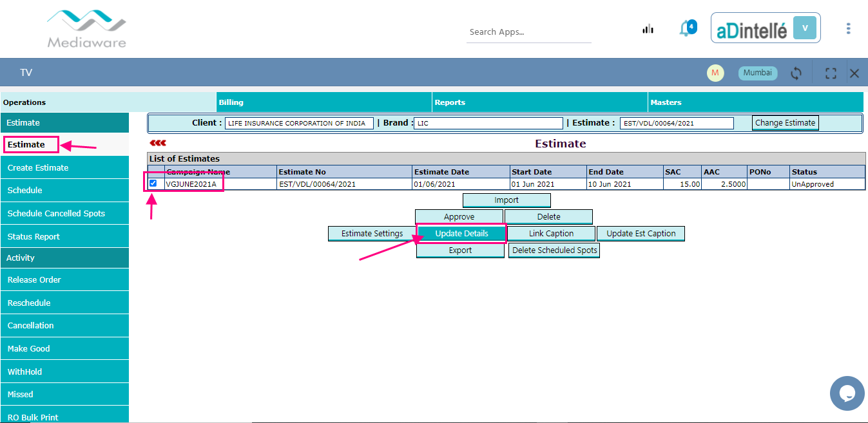The width and height of the screenshot is (868, 423).
Task: Open RO Bulk Print in sidebar
Action: [64, 415]
